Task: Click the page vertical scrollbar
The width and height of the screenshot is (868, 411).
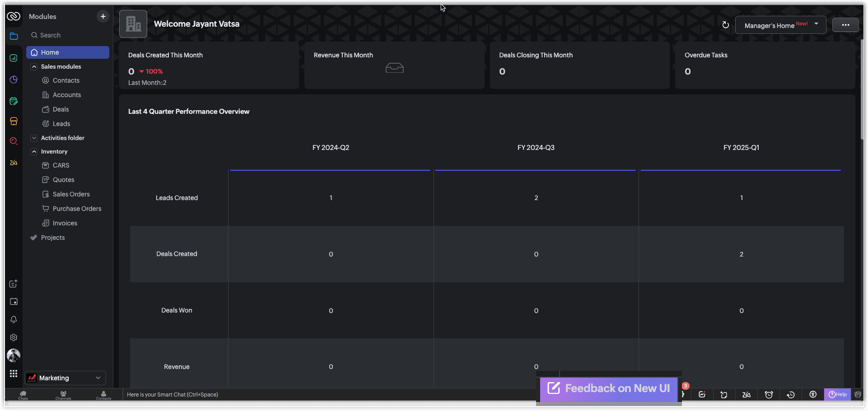Action: point(862,90)
